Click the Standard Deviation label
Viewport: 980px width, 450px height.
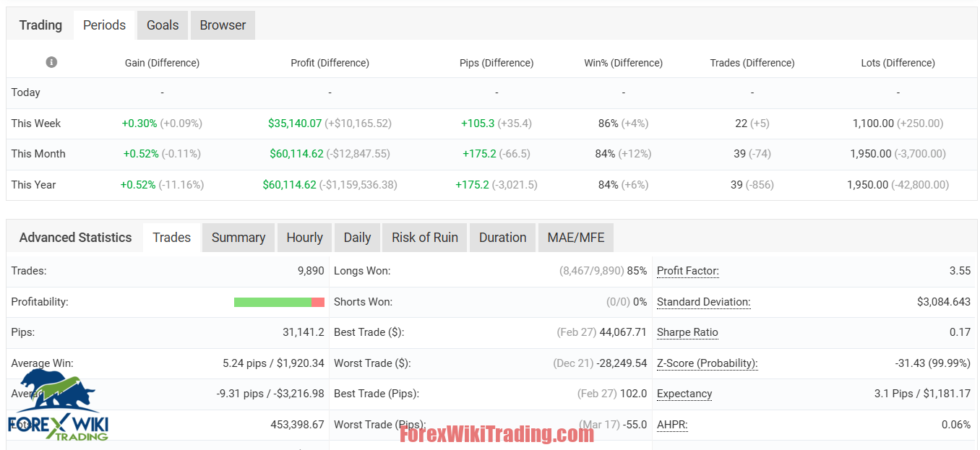(704, 302)
